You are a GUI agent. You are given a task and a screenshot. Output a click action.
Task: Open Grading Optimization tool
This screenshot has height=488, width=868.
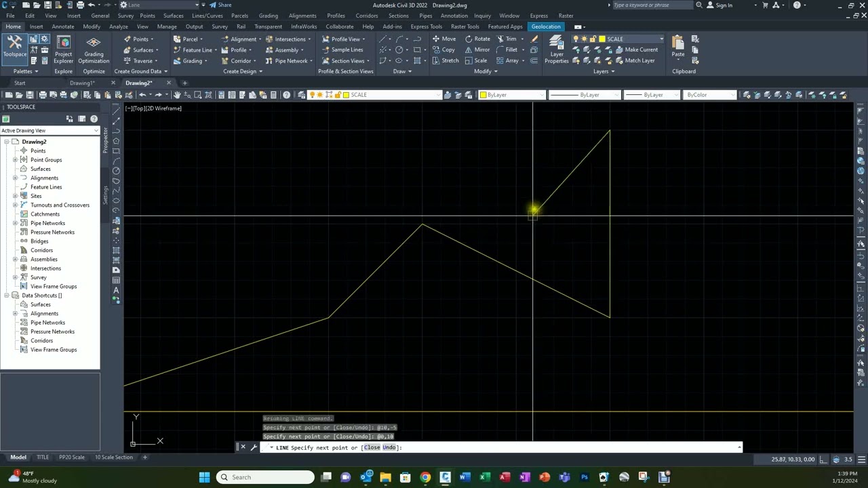point(94,49)
